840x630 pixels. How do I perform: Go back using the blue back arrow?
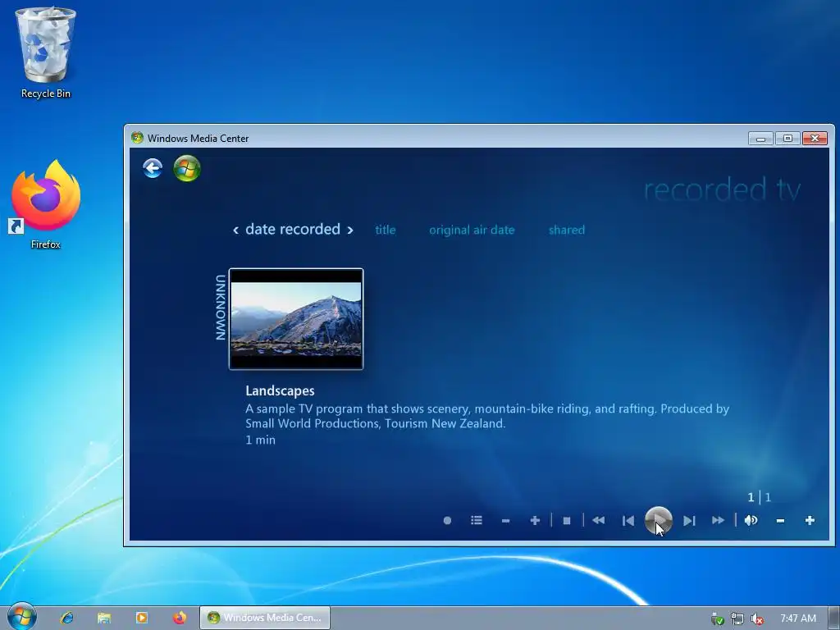click(153, 168)
